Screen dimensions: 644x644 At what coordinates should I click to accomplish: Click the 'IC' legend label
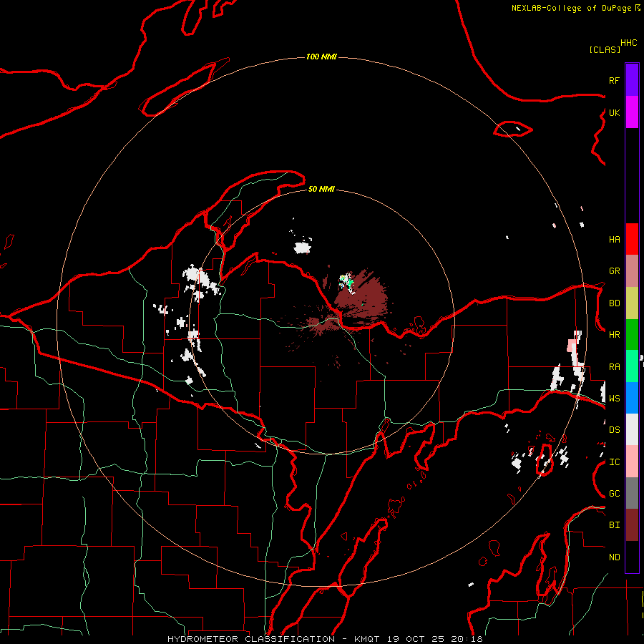[x=614, y=462]
